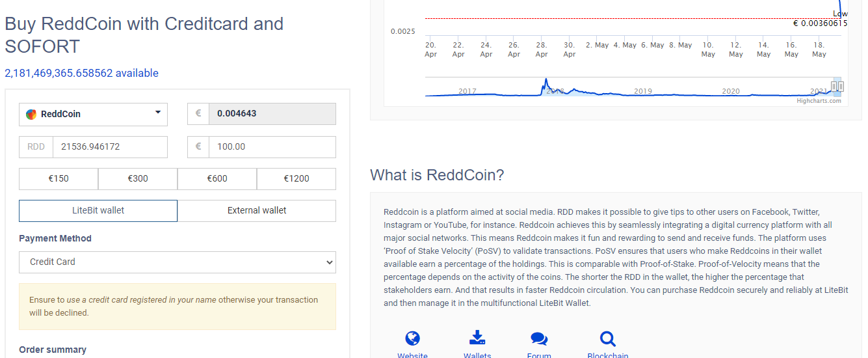Open the Credit Card payment method dropdown

point(178,262)
